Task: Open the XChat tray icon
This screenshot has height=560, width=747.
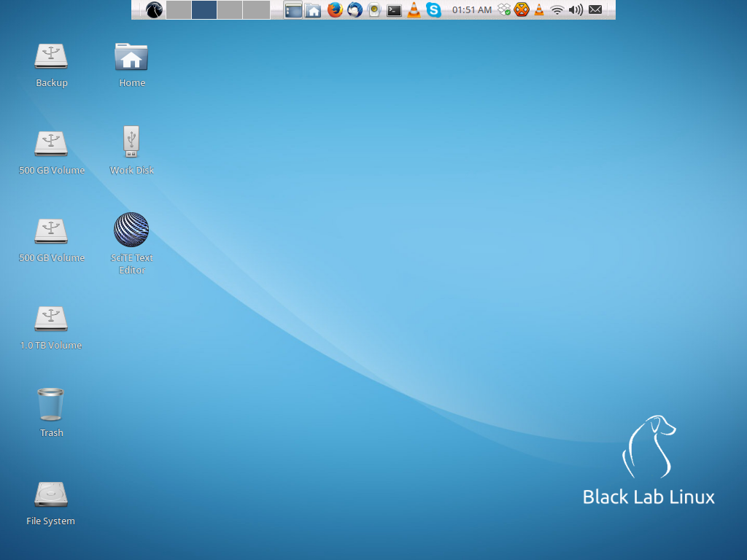Action: click(521, 10)
